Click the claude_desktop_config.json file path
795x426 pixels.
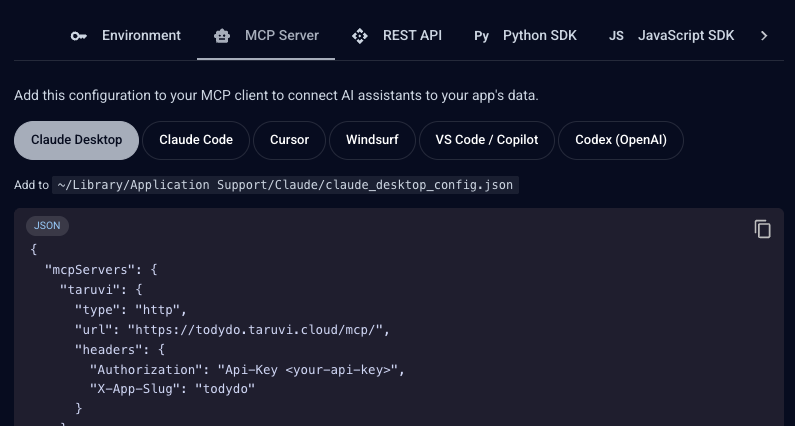click(285, 185)
